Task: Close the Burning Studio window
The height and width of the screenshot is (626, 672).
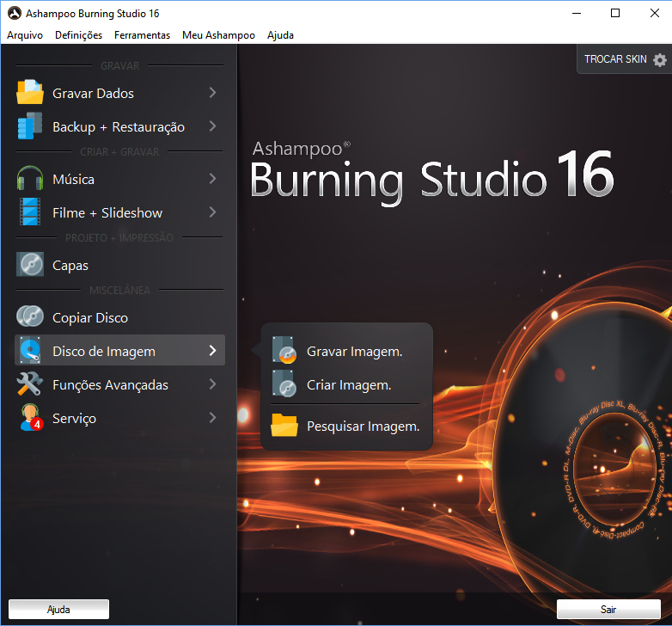Action: (x=655, y=13)
